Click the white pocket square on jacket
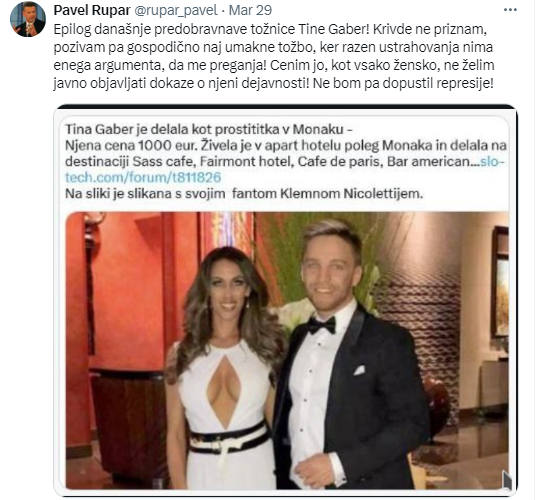 pyautogui.click(x=359, y=370)
